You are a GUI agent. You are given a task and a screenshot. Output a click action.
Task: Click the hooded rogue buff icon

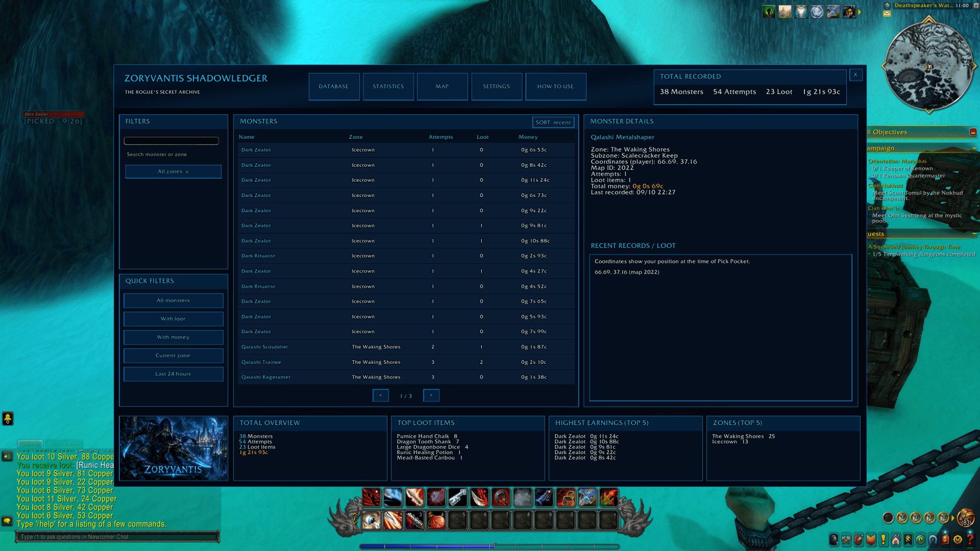[849, 12]
